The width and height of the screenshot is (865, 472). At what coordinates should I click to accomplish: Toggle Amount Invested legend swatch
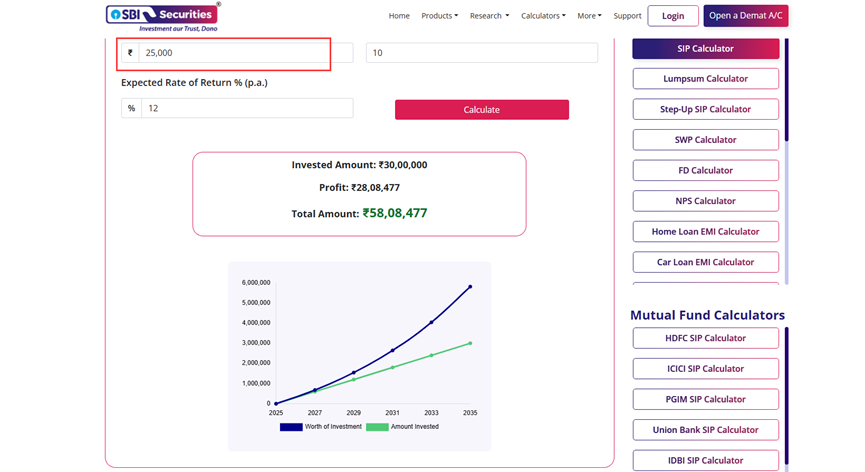[x=377, y=427]
